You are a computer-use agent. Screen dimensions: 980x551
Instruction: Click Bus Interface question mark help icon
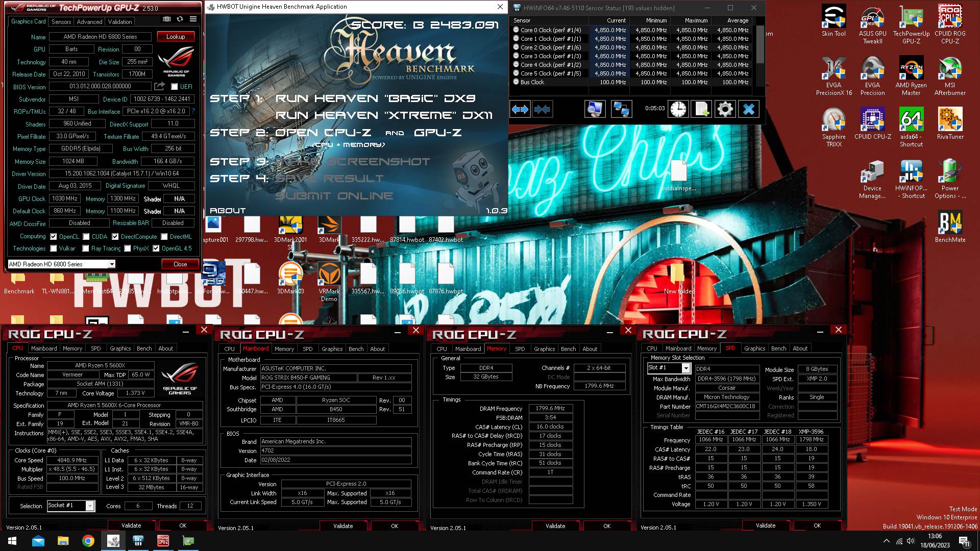pos(193,111)
